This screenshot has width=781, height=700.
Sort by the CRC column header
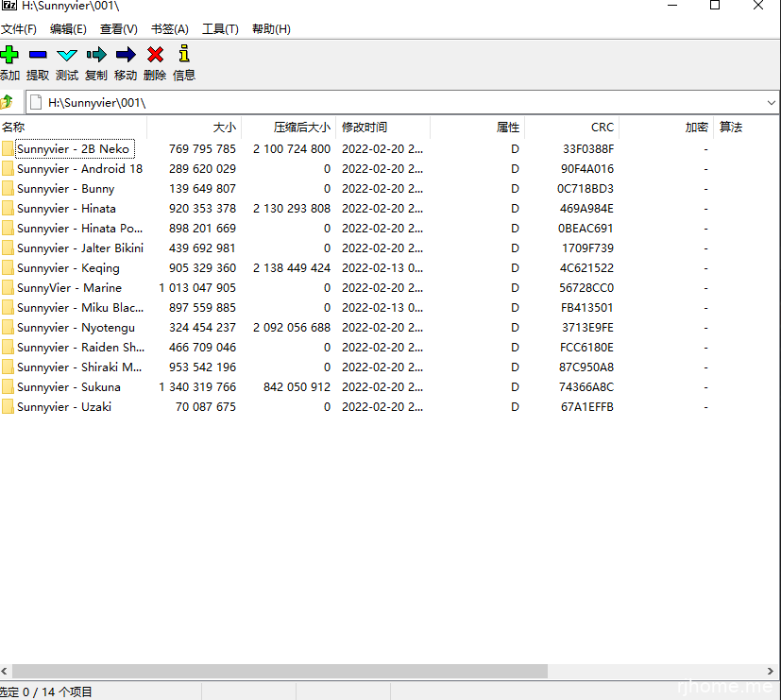click(x=602, y=128)
